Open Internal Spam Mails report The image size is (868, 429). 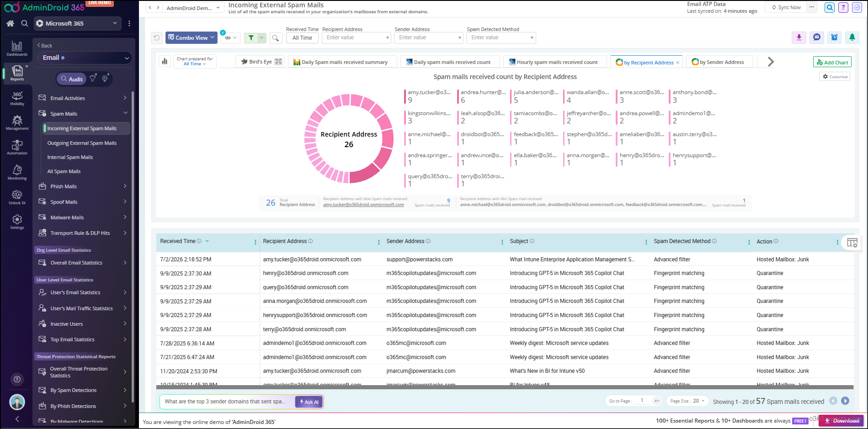click(70, 157)
